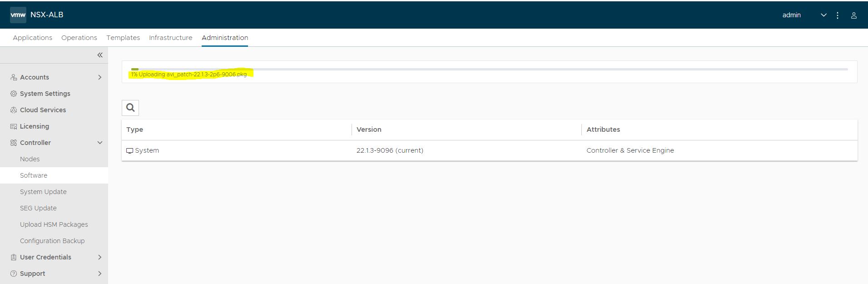
Task: Expand the Support section chevron
Action: (100, 274)
